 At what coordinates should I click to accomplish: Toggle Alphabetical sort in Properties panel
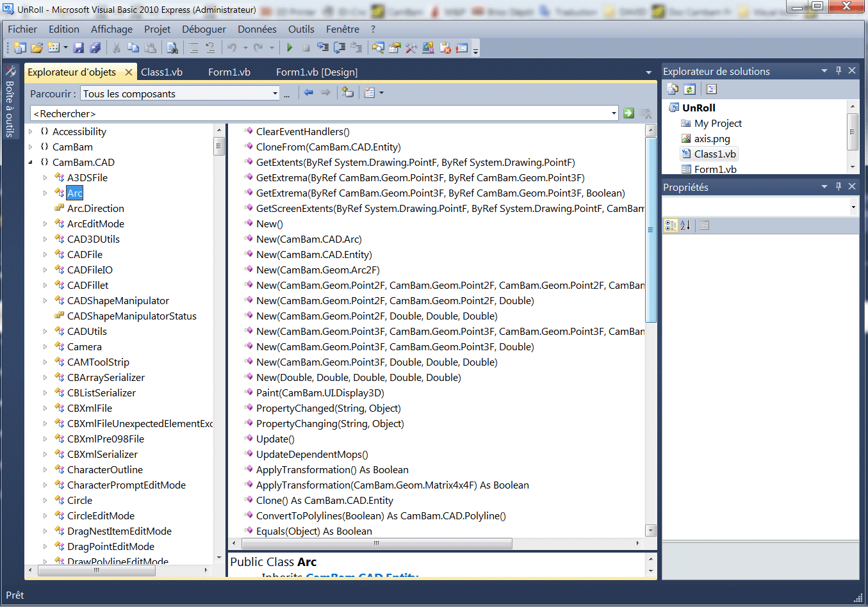(685, 225)
